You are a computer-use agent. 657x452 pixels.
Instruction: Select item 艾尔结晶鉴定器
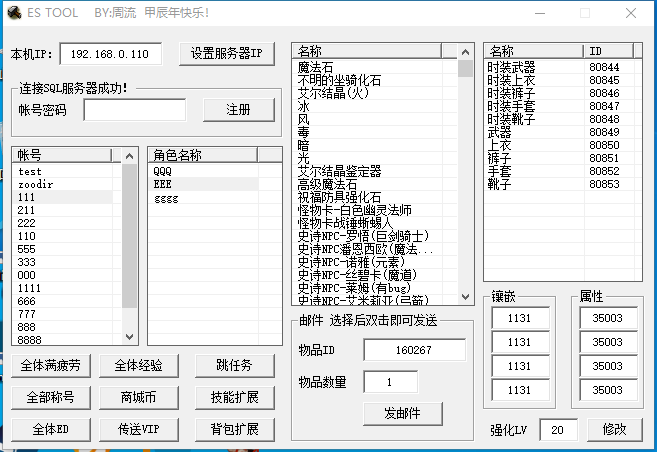tap(367, 171)
